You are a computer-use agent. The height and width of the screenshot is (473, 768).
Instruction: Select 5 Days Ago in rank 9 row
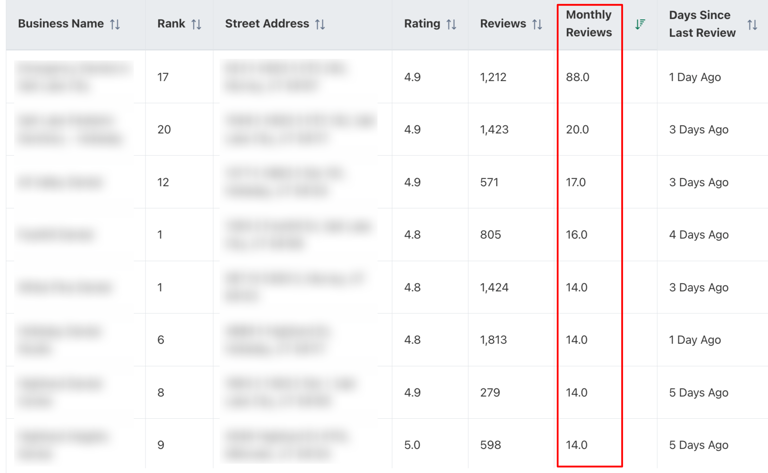point(699,445)
